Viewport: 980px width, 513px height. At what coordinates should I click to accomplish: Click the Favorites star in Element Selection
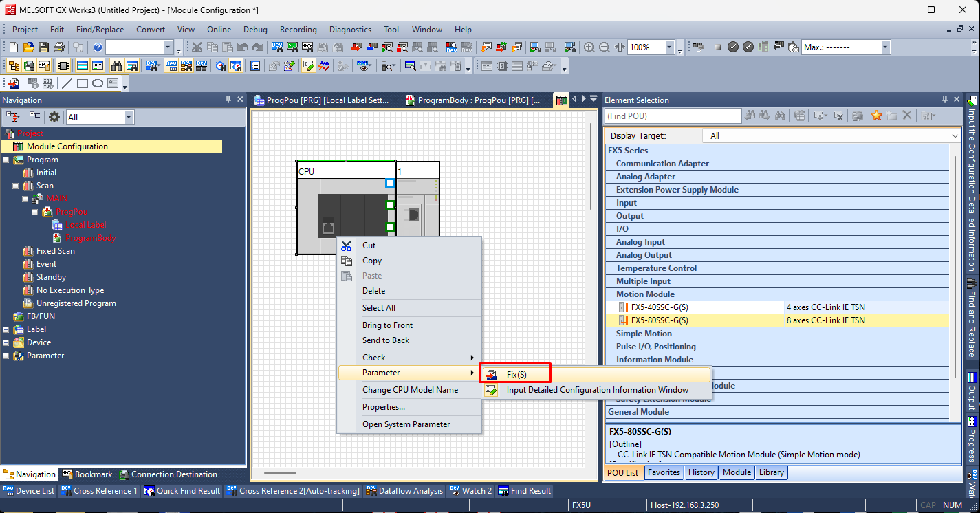(876, 116)
